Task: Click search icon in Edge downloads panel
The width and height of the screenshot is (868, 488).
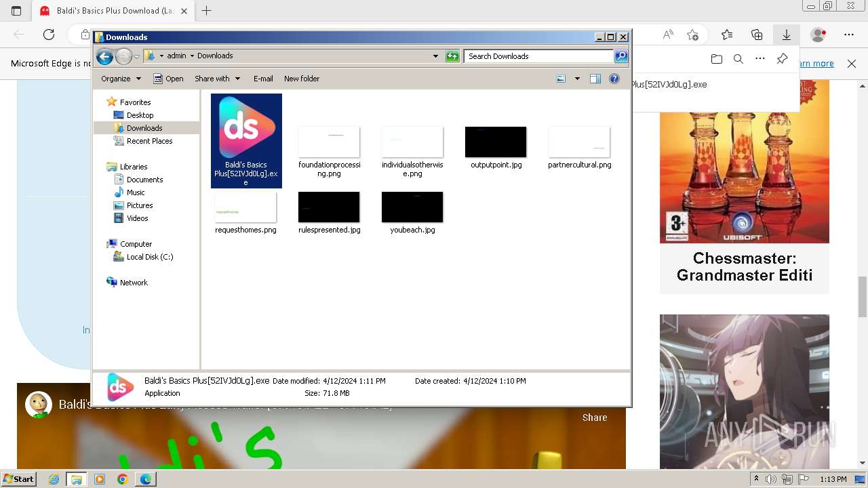Action: point(738,59)
